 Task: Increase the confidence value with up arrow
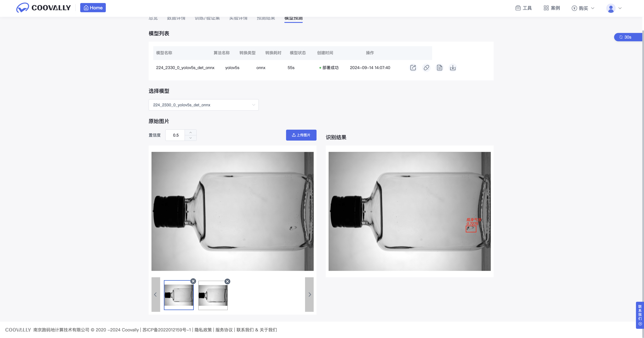[190, 132]
